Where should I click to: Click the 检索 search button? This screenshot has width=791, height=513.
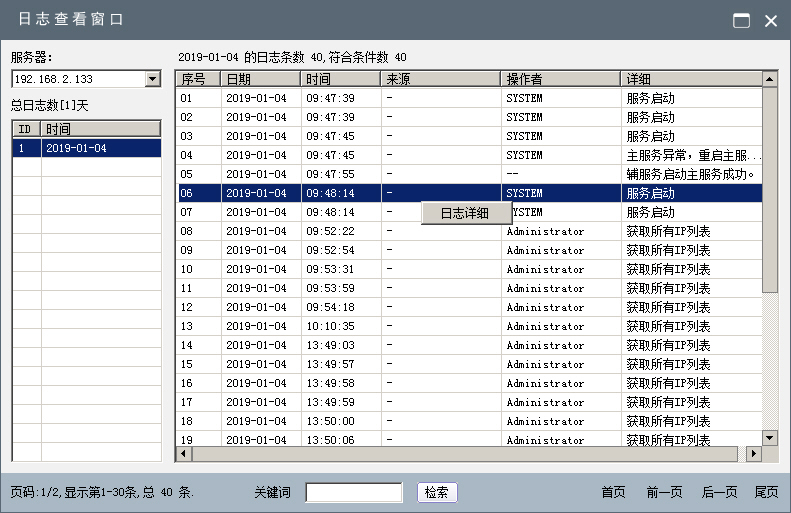click(436, 492)
